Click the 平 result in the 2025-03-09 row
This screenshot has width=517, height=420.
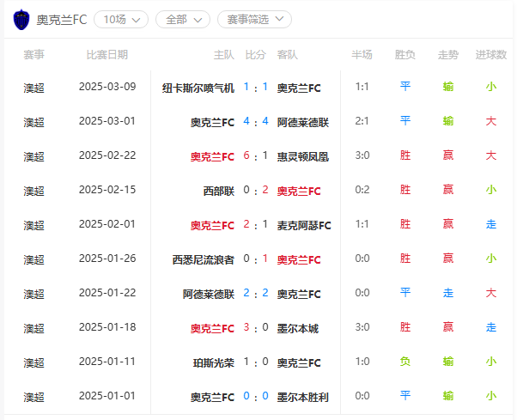tap(404, 87)
